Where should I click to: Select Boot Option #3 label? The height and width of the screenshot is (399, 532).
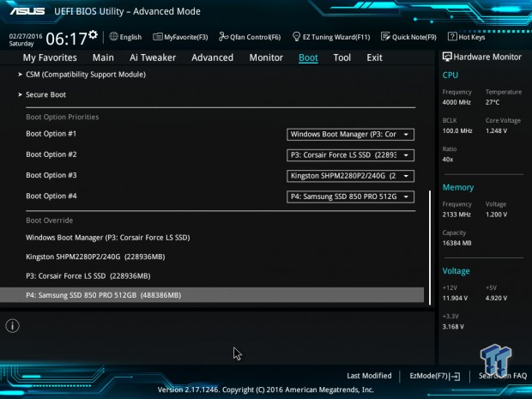51,175
